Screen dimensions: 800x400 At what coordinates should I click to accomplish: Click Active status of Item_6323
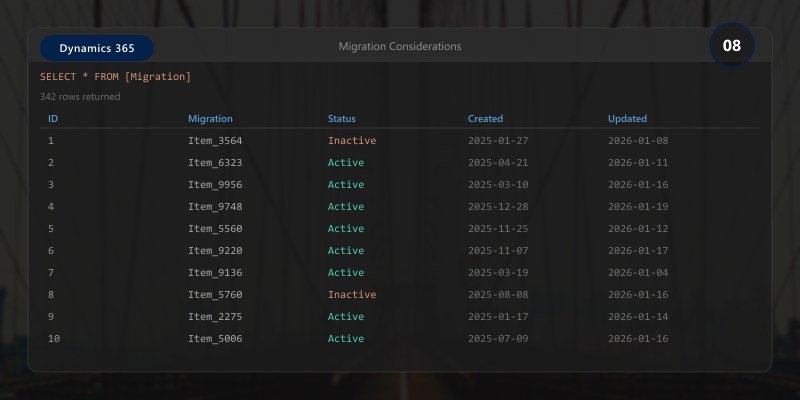pos(346,162)
